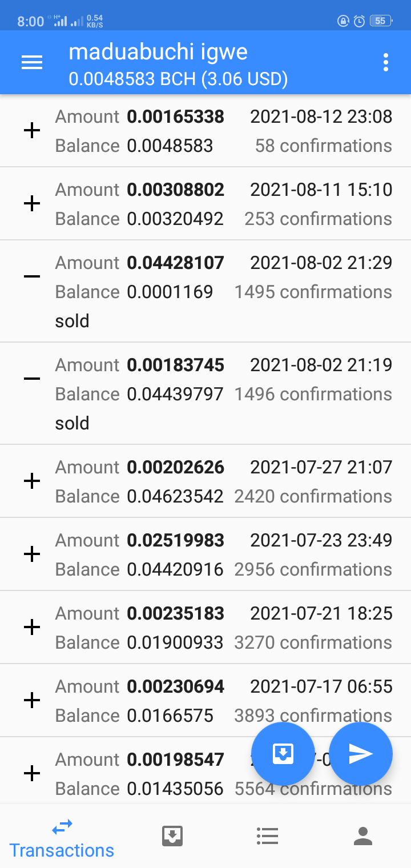411x868 pixels.
Task: Open the profile person tab
Action: pyautogui.click(x=363, y=836)
